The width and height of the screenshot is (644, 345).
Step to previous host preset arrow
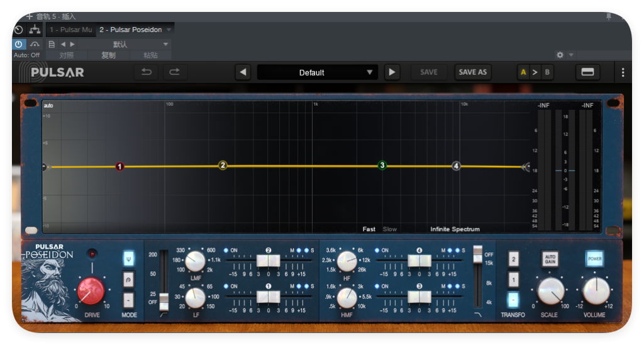[x=63, y=44]
